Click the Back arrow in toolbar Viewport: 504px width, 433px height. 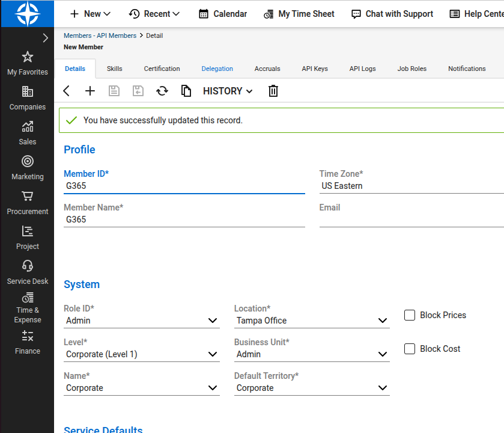pyautogui.click(x=67, y=91)
